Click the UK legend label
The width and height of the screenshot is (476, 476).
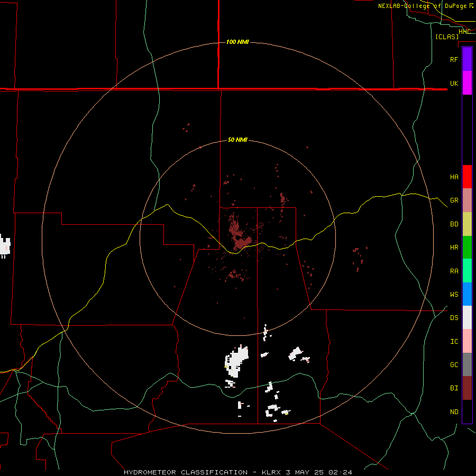pyautogui.click(x=454, y=83)
